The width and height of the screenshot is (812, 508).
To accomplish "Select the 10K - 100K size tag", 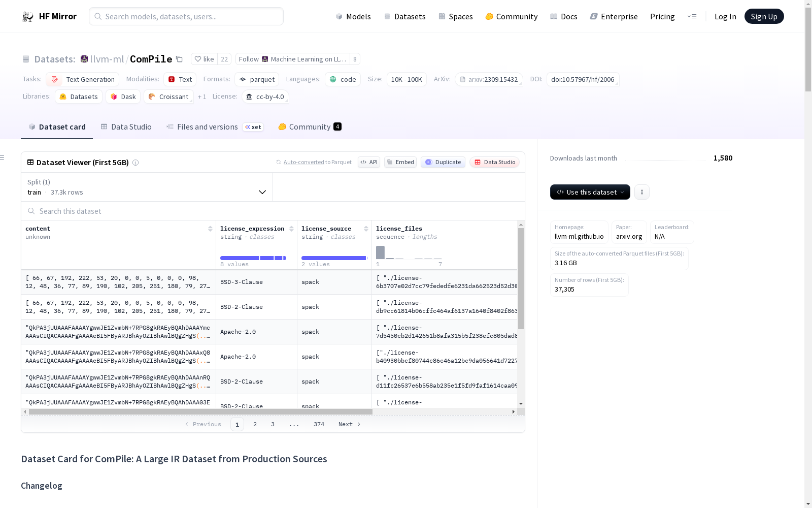I will (407, 79).
